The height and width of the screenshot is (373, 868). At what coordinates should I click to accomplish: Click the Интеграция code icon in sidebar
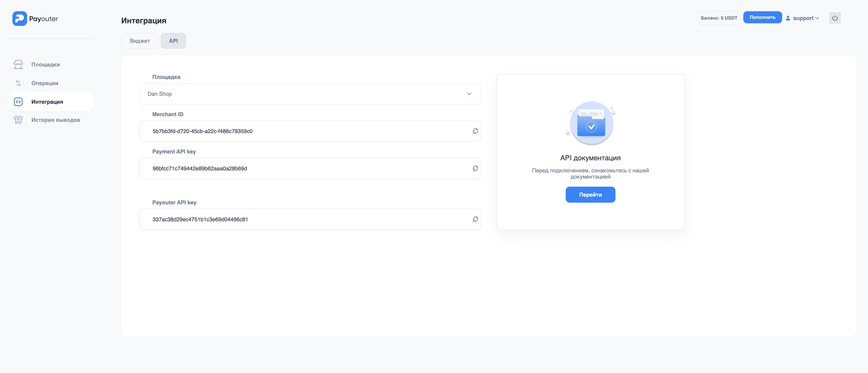(x=18, y=102)
